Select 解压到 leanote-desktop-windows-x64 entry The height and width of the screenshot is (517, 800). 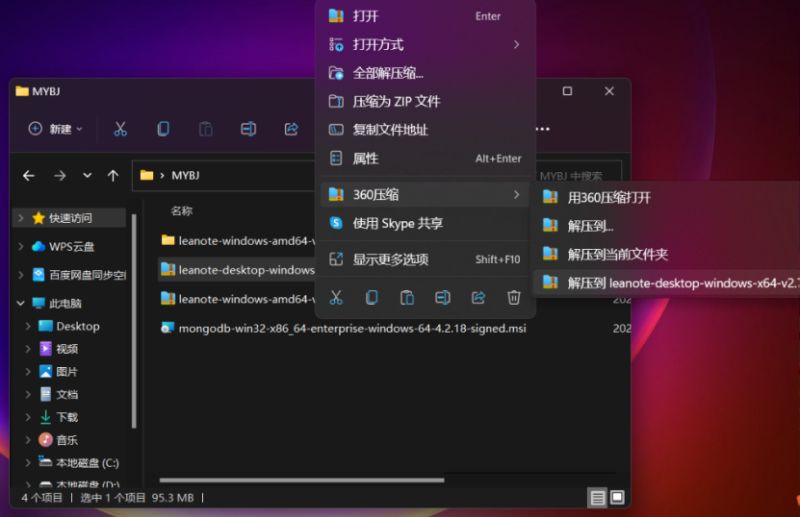click(x=668, y=282)
